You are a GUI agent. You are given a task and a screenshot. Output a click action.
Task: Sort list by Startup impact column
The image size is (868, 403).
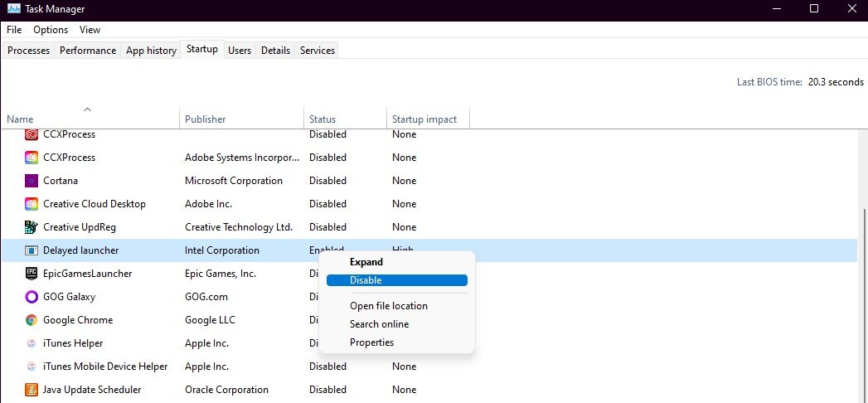424,119
